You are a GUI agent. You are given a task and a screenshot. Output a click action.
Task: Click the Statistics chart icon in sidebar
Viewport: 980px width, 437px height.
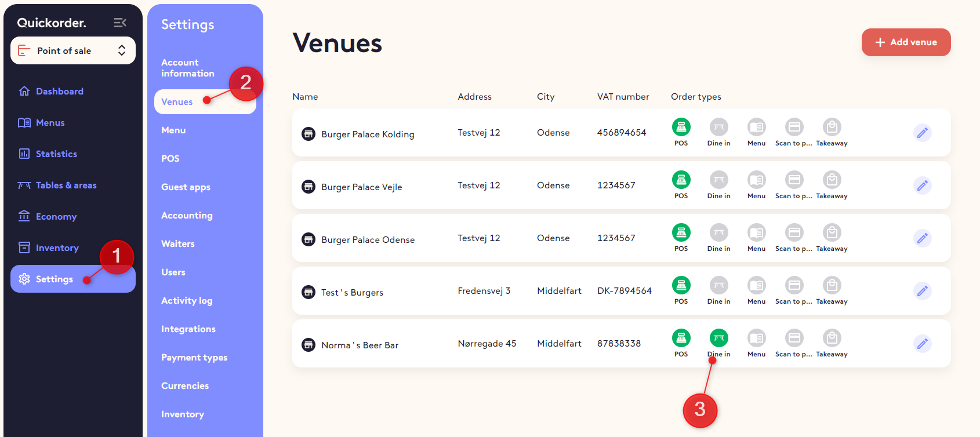(24, 154)
